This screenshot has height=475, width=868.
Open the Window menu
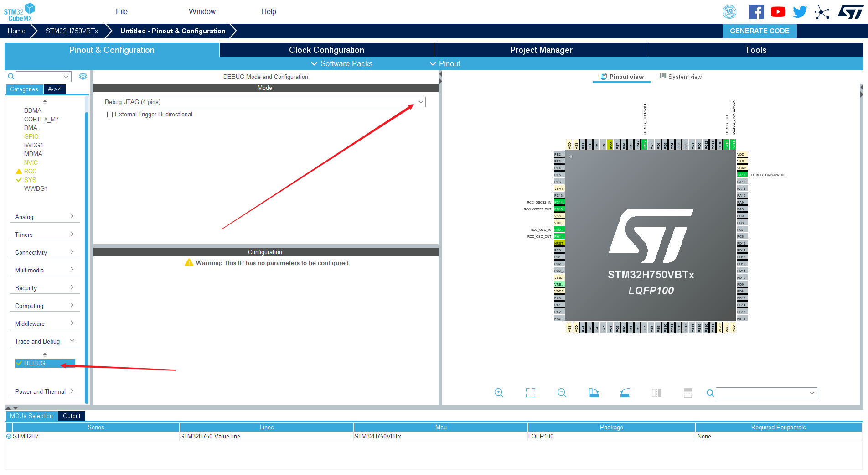tap(202, 11)
